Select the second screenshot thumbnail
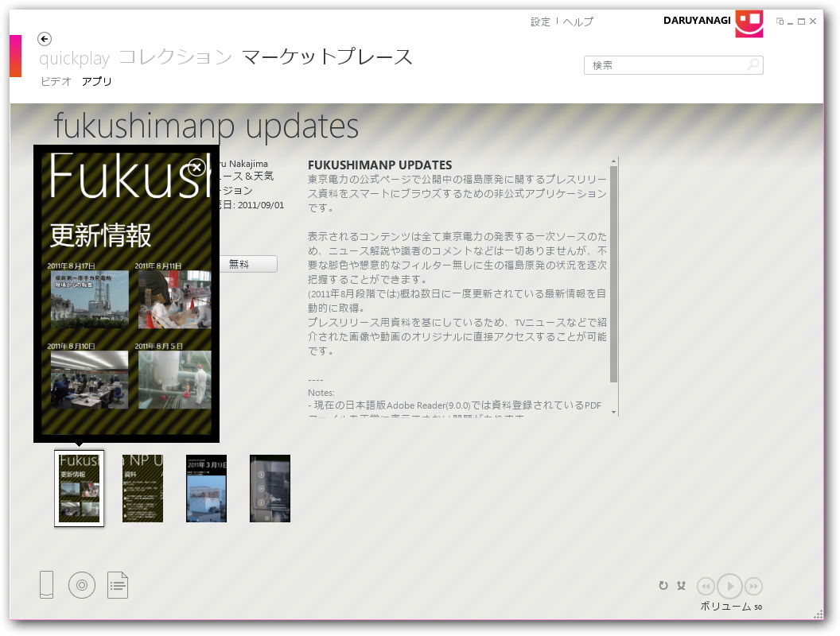The image size is (840, 636). 143,488
